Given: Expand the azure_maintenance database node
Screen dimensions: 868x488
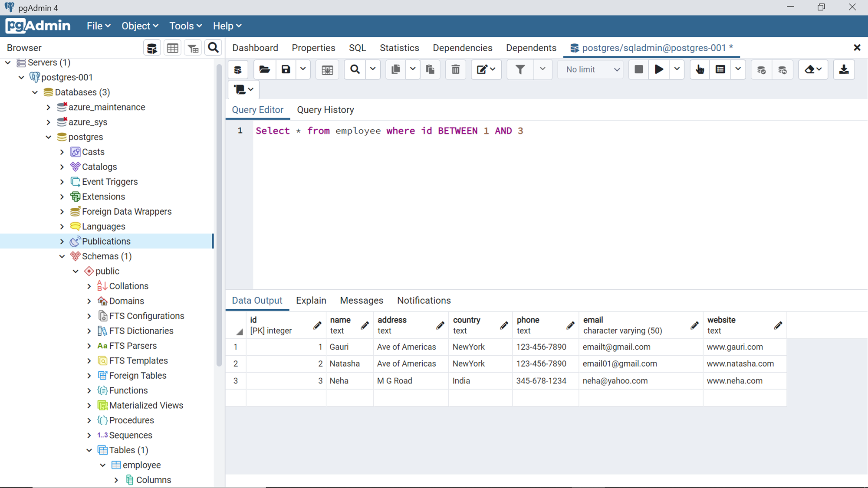Looking at the screenshot, I should (49, 107).
